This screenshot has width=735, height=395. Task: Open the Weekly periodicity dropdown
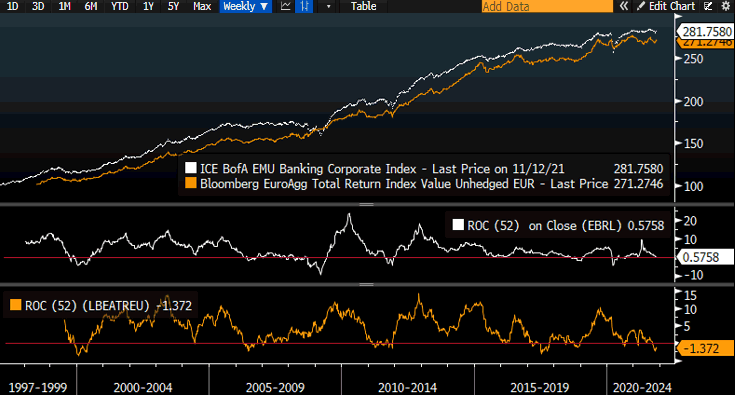pos(246,6)
